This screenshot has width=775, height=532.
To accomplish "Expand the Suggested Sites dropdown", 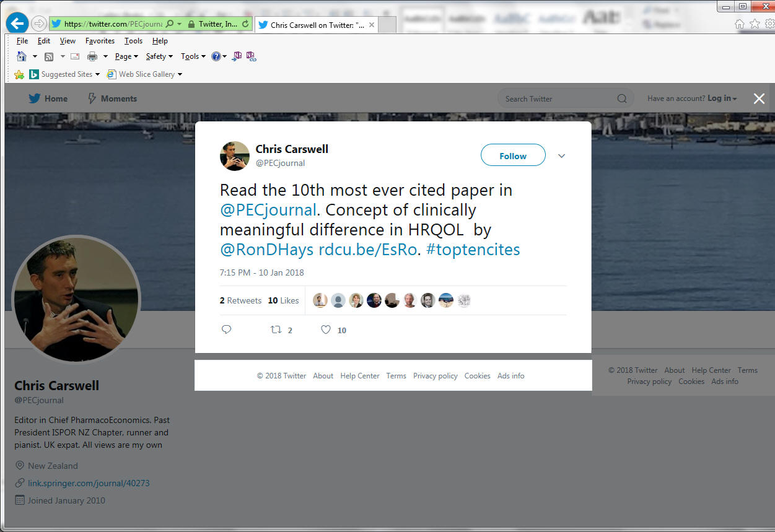I will (x=98, y=74).
